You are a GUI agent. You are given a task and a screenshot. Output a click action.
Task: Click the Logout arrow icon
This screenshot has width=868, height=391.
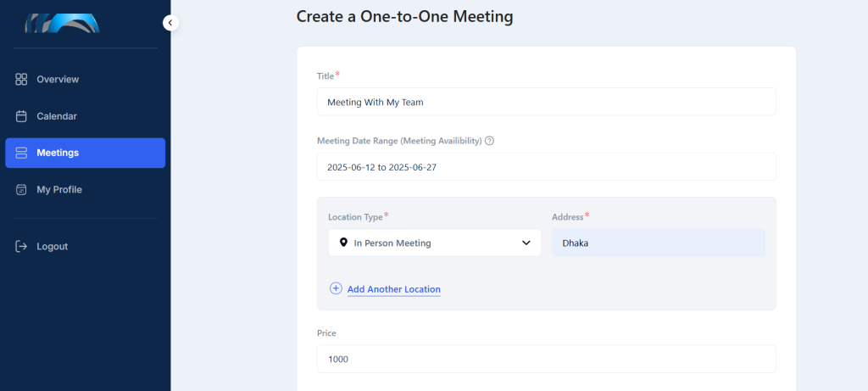[x=21, y=247]
